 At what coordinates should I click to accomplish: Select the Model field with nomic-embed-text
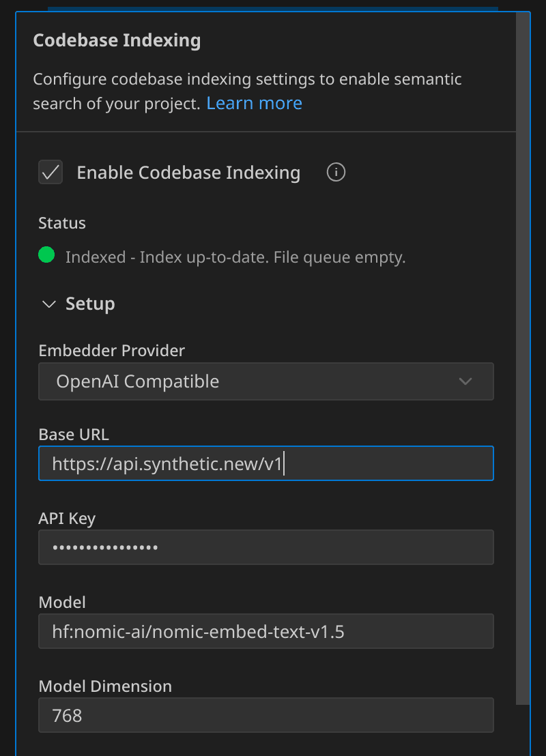[x=265, y=631]
